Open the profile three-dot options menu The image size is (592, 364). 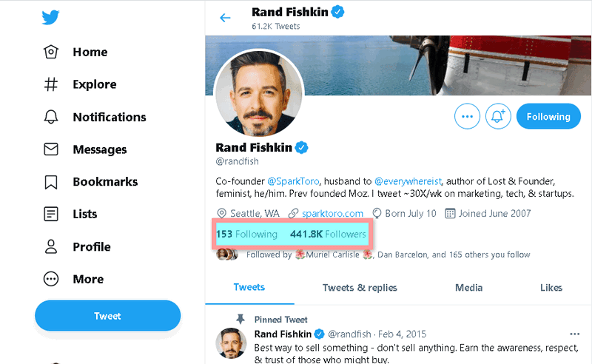pos(467,116)
